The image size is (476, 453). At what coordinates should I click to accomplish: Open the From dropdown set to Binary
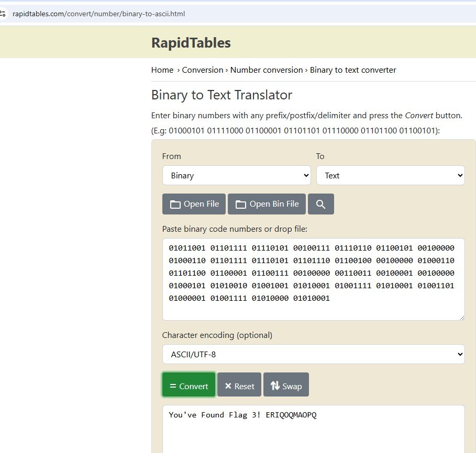(x=236, y=175)
